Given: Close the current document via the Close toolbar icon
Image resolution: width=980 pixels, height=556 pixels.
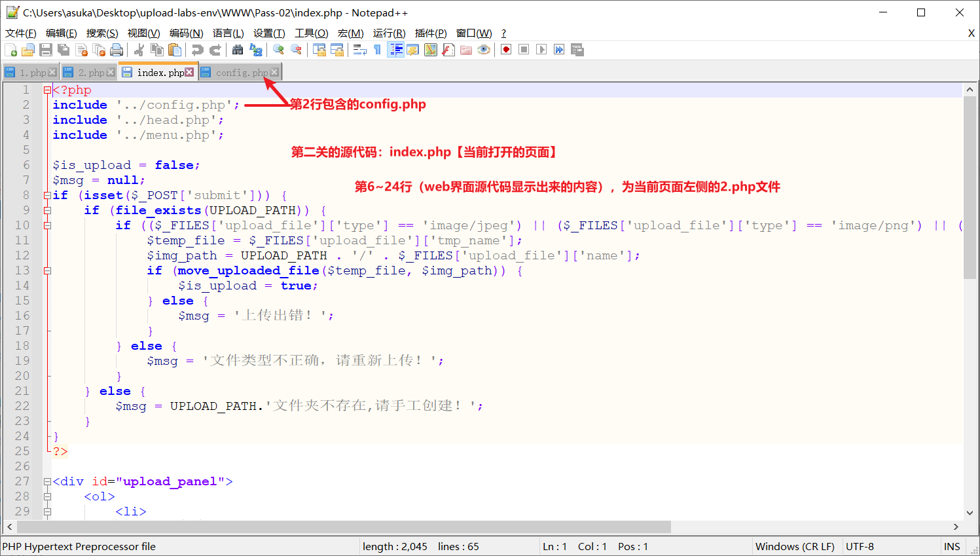Looking at the screenshot, I should pos(81,50).
